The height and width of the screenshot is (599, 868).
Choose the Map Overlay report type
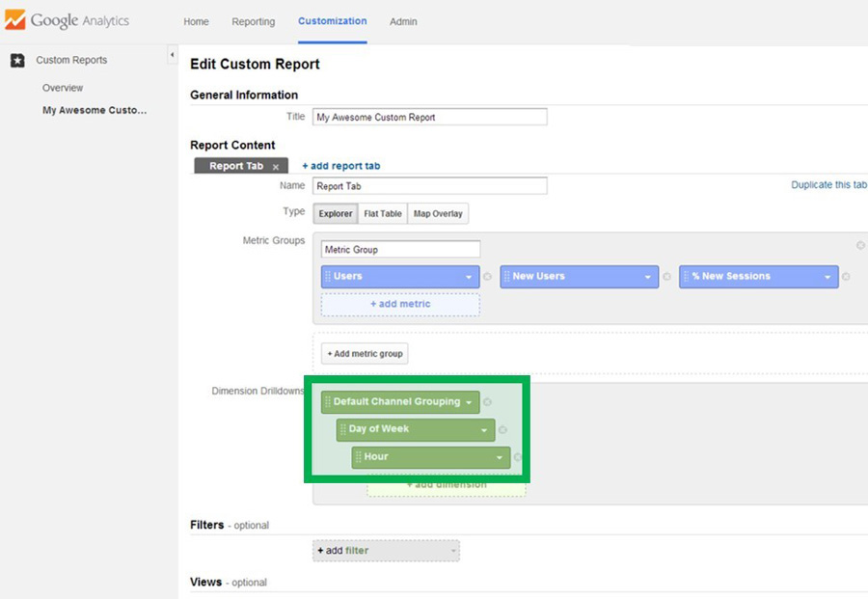click(438, 213)
